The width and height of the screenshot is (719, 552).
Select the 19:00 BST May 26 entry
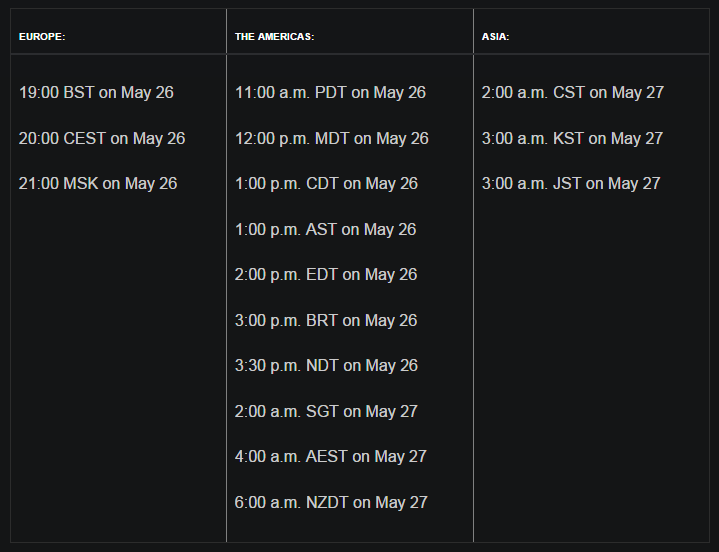[96, 93]
